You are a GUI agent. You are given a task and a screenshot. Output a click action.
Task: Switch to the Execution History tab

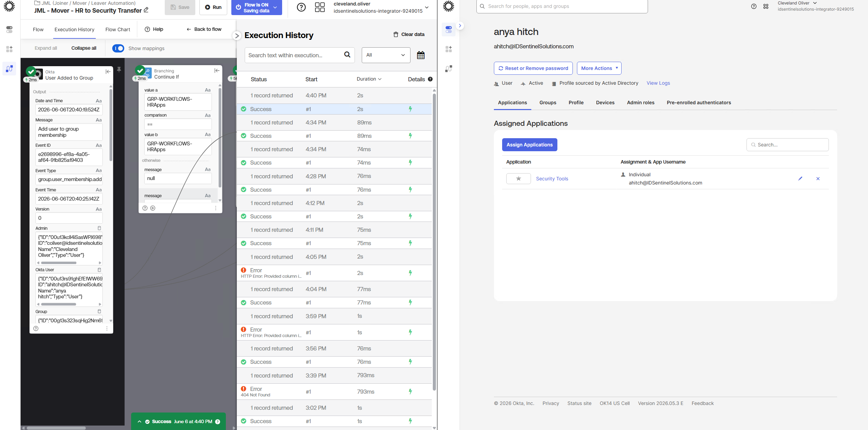click(74, 29)
